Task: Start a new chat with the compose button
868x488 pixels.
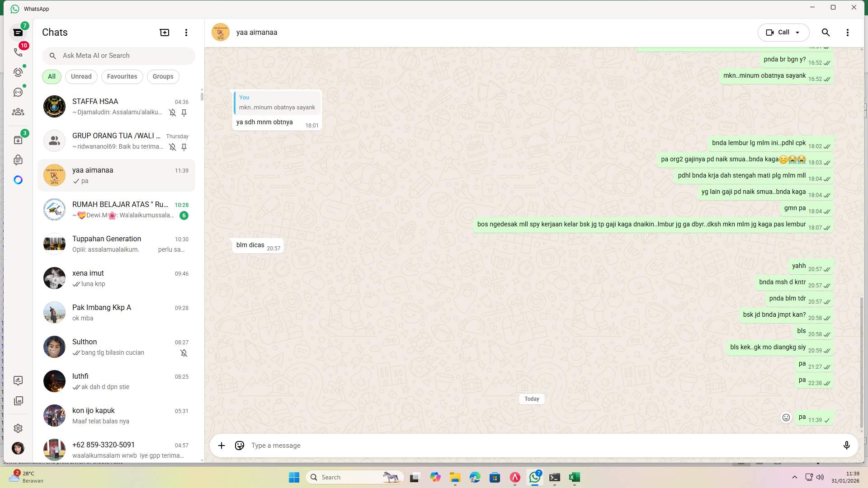Action: pyautogui.click(x=164, y=32)
